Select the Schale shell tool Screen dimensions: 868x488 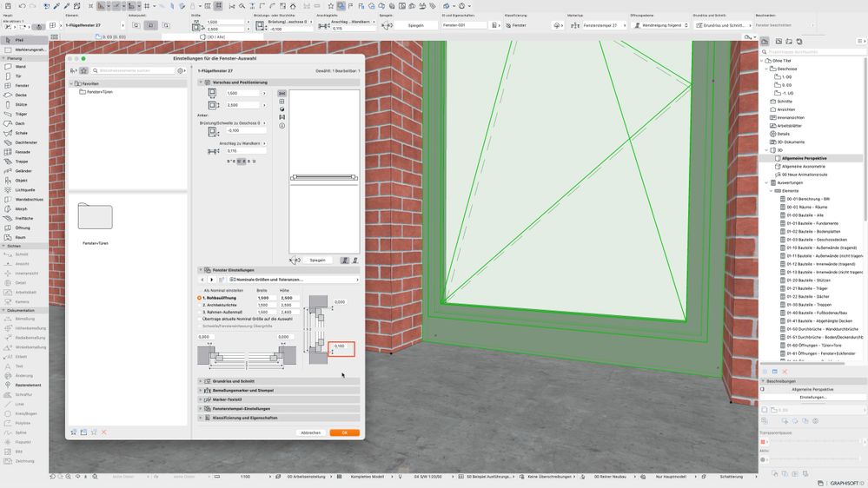[23, 133]
